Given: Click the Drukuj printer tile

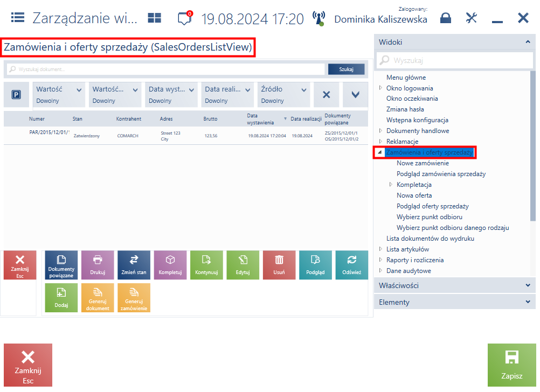Looking at the screenshot, I should pos(98,265).
